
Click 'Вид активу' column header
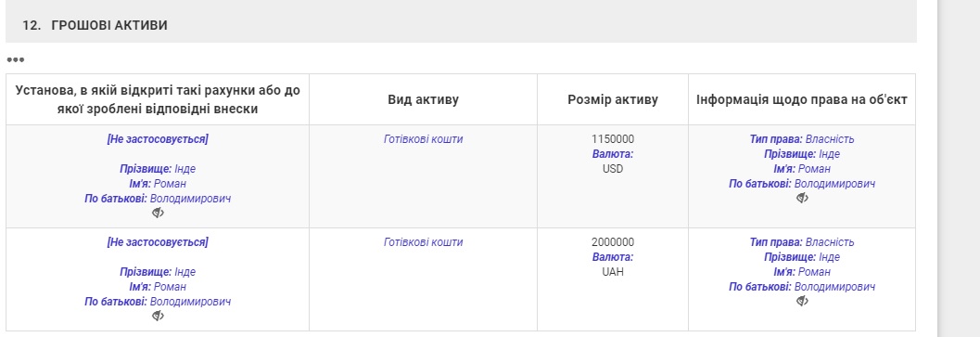click(x=423, y=99)
